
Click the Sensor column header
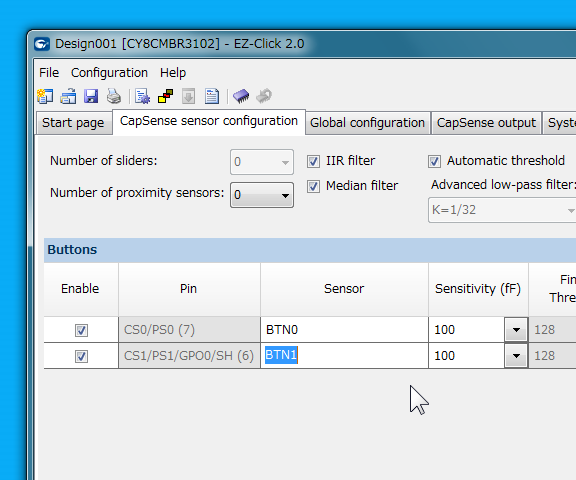344,289
